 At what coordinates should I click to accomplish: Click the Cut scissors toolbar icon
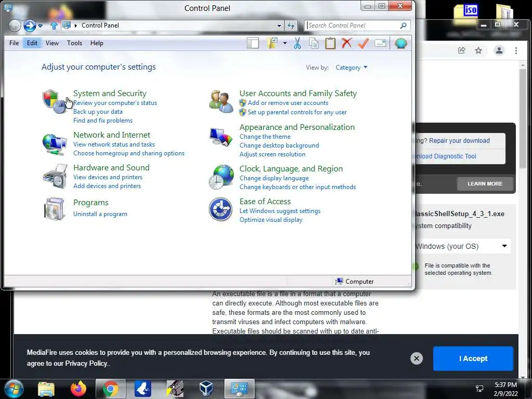[297, 43]
